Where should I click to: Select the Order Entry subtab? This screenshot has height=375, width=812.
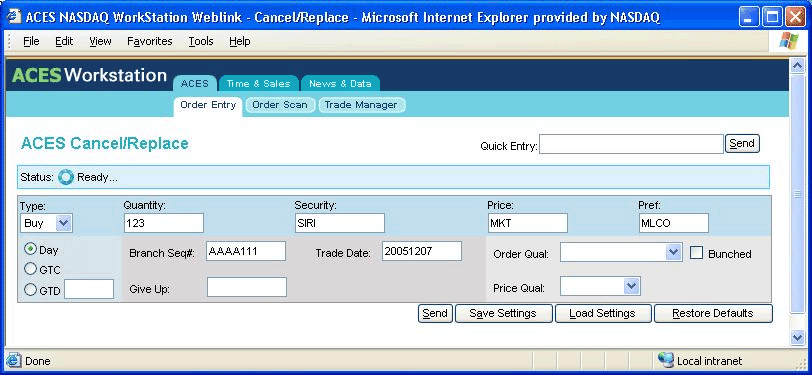[x=208, y=105]
